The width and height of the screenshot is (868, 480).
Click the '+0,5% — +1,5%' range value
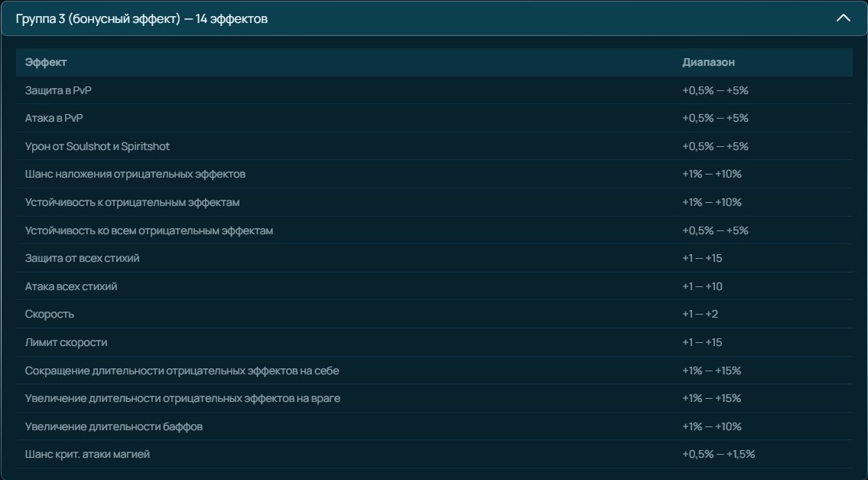click(719, 455)
